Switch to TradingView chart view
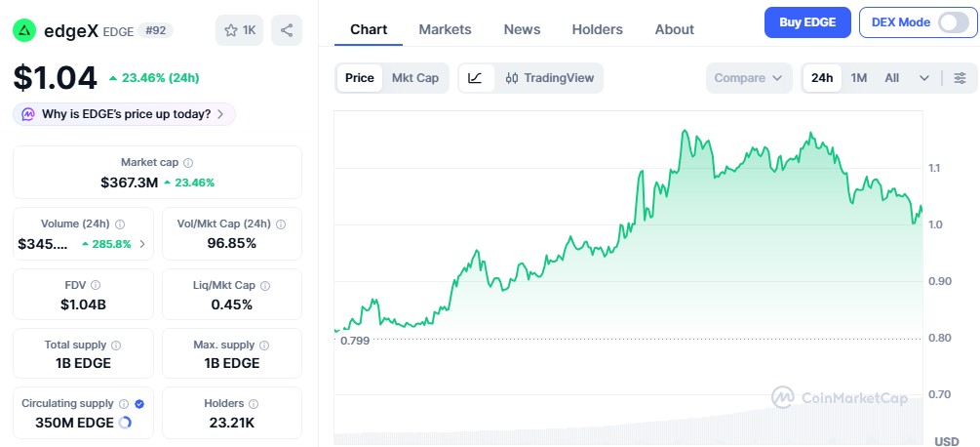 (549, 78)
